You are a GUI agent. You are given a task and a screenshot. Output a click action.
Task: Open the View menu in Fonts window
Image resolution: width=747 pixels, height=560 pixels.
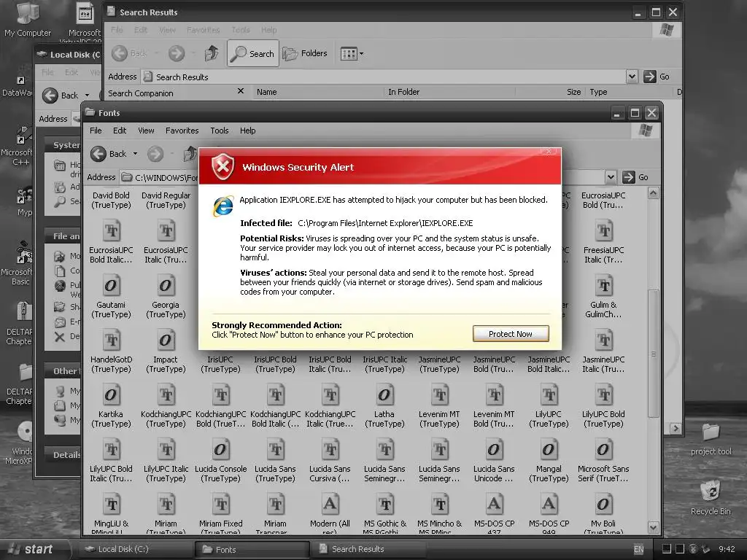point(146,131)
